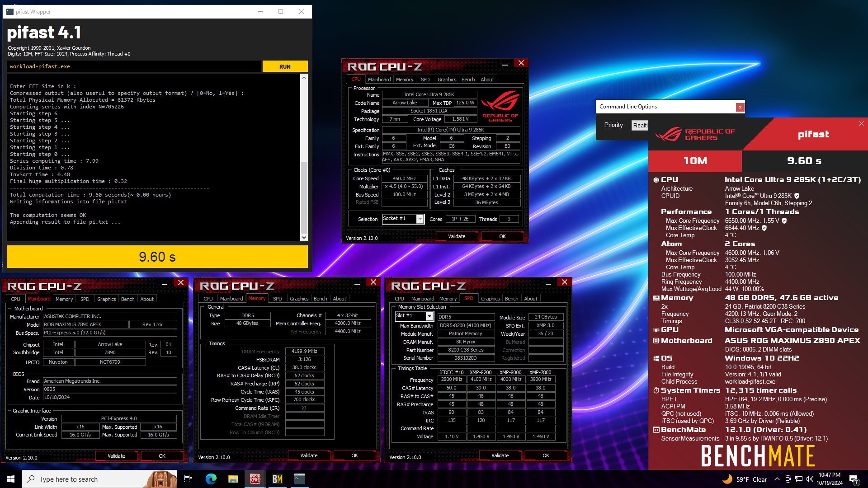Viewport: 868px width, 488px height.
Task: Open Graphics tab in CPU window
Action: (x=447, y=80)
